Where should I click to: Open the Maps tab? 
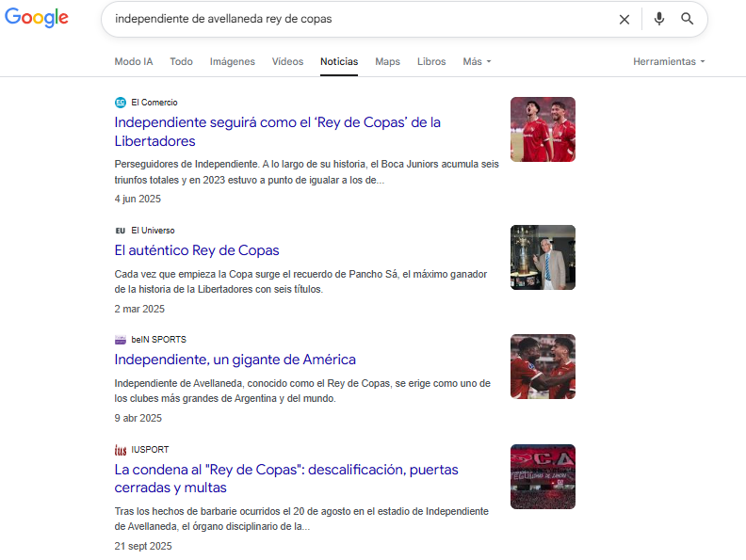click(387, 62)
